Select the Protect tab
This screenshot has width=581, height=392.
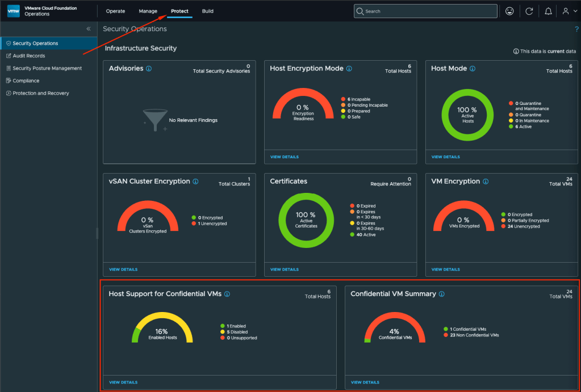pos(179,11)
